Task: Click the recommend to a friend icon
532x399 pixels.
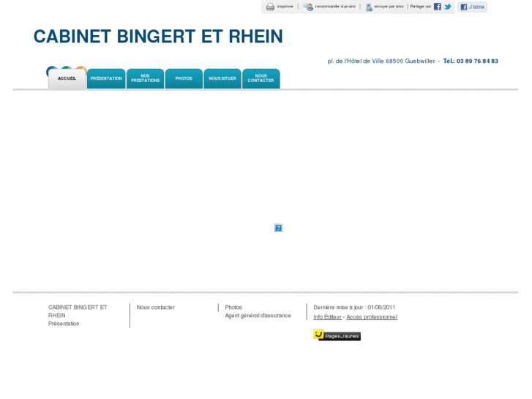Action: point(309,7)
